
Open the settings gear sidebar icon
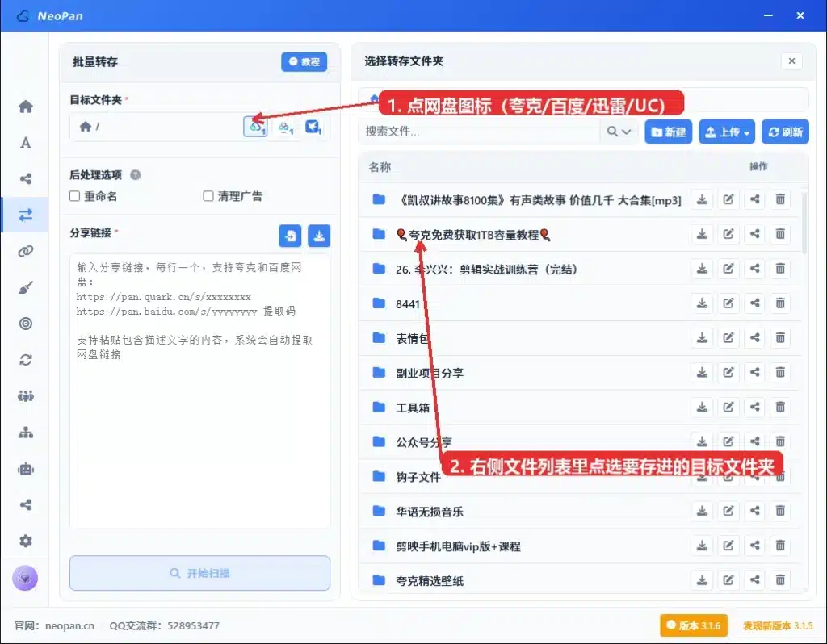[x=25, y=541]
